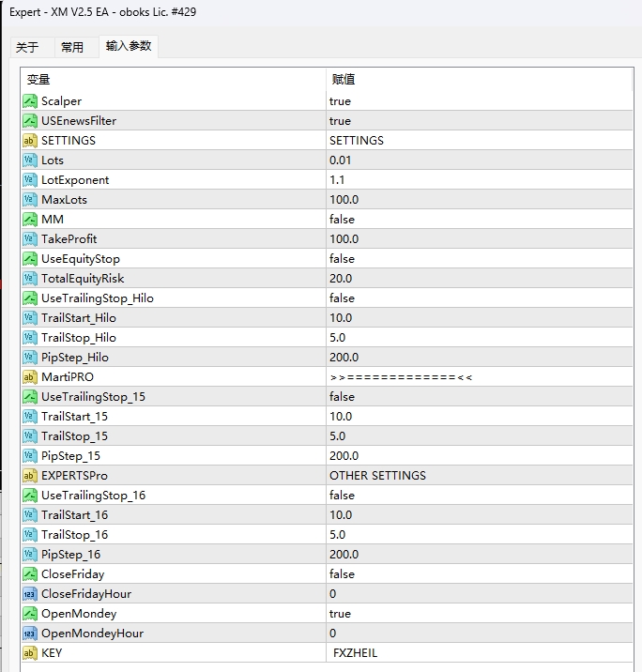
Task: Click the icon beside TrailStart_Hilo
Action: point(30,318)
